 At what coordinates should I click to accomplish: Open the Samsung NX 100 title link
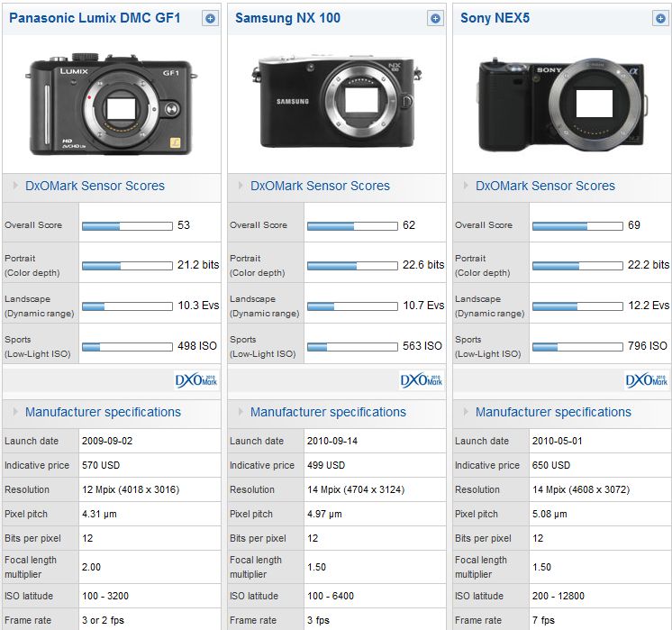coord(287,18)
